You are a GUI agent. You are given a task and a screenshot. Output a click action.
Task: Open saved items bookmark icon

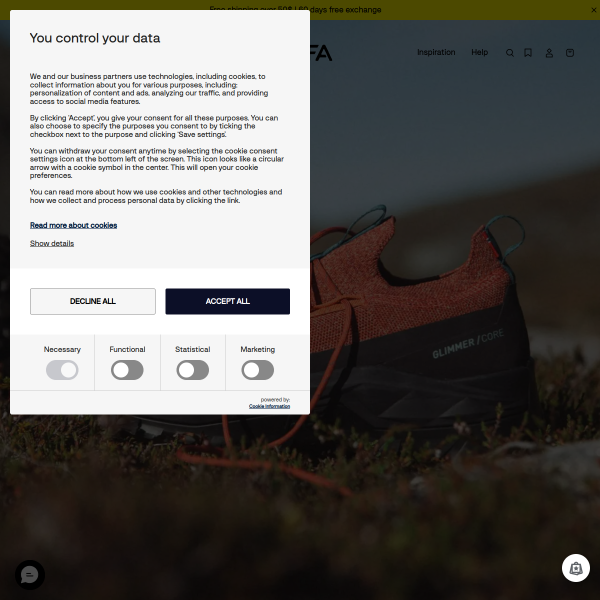coord(528,52)
